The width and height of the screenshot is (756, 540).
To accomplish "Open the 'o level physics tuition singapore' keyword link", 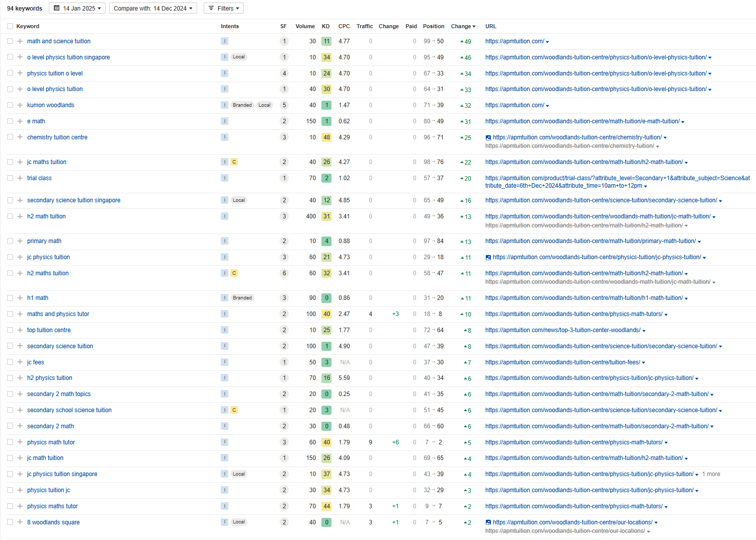I will pos(68,57).
